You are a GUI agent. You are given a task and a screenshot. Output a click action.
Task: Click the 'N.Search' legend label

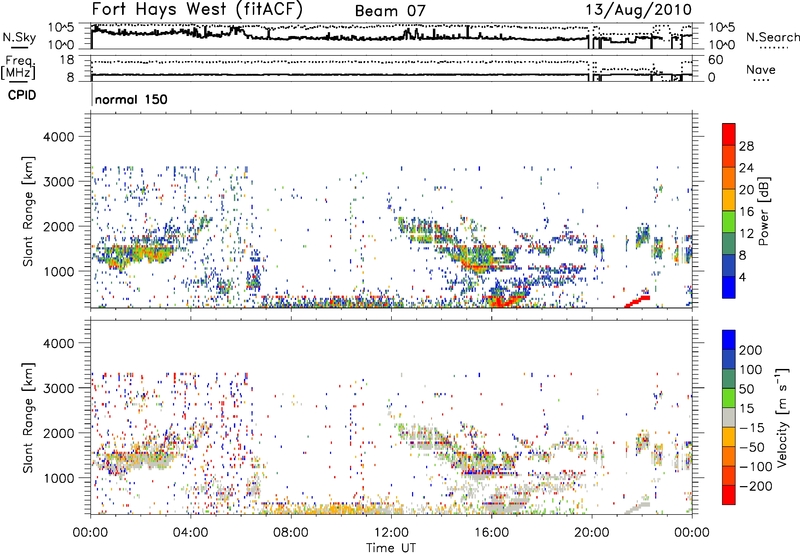pos(773,37)
